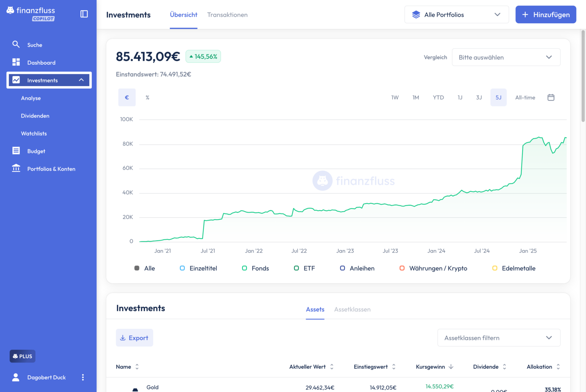Select the 5J time range

[x=498, y=97]
